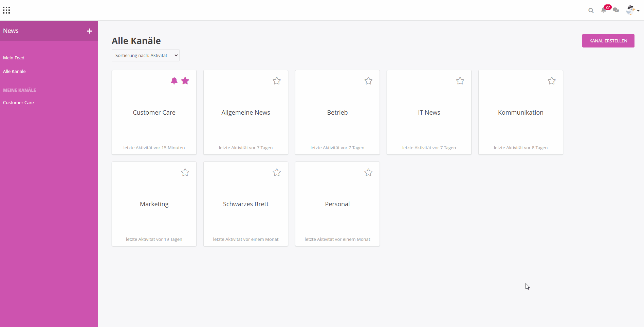The image size is (644, 327).
Task: Click 'letzte Aktivität vor 15 Minuten' text
Action: coord(154,148)
